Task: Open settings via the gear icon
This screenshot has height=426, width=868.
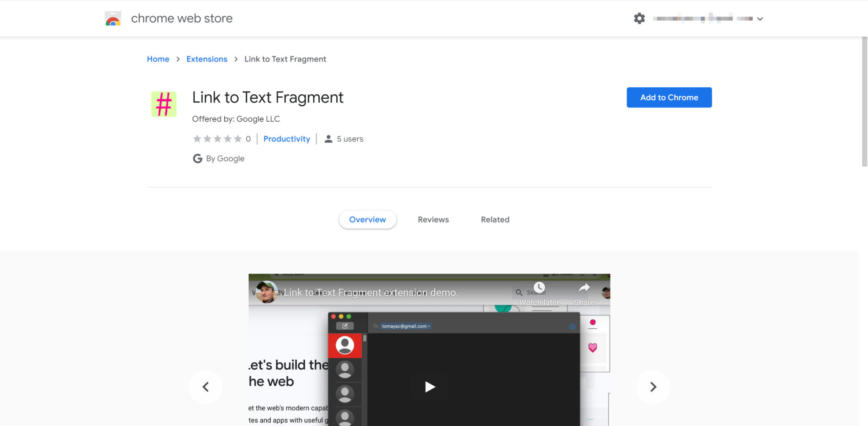Action: (x=639, y=19)
